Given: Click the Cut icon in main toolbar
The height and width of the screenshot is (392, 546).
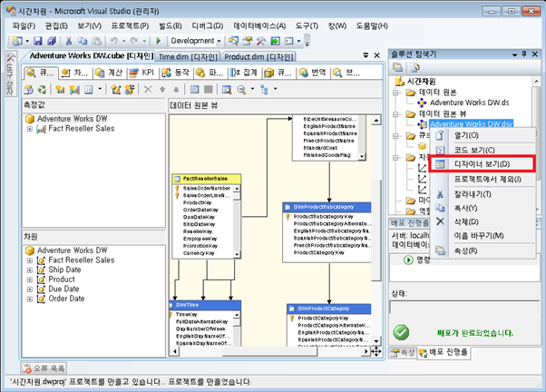Looking at the screenshot, I should click(x=69, y=41).
